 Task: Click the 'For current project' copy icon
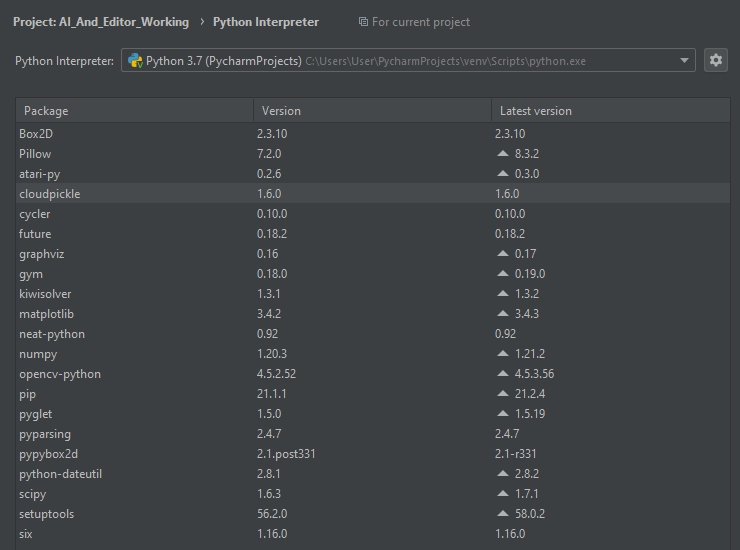[363, 22]
